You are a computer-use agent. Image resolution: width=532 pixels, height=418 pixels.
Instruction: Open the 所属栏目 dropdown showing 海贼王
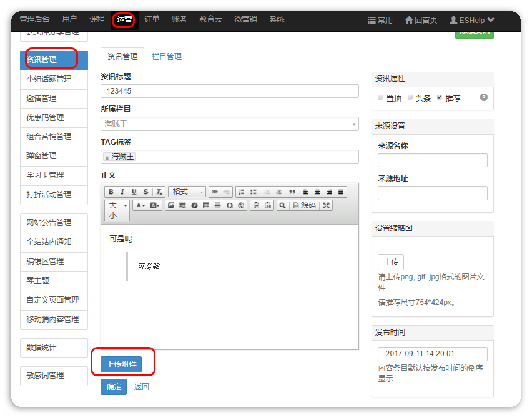coord(229,124)
